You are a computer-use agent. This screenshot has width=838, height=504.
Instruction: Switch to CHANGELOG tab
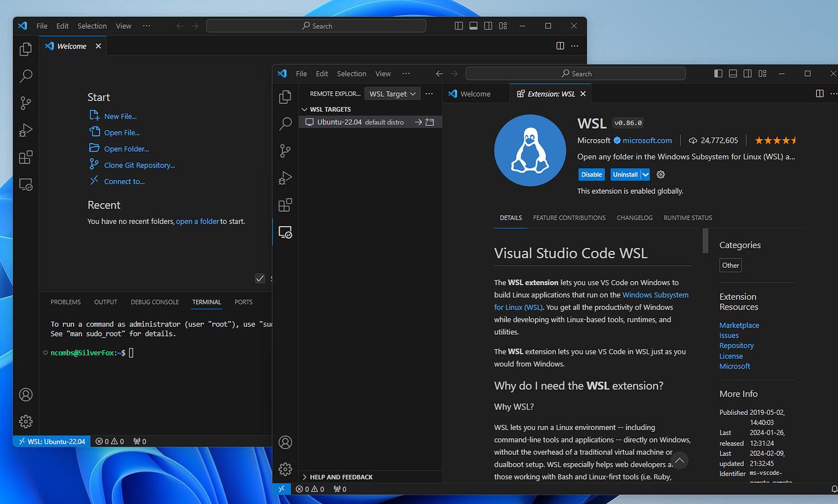[x=635, y=218]
